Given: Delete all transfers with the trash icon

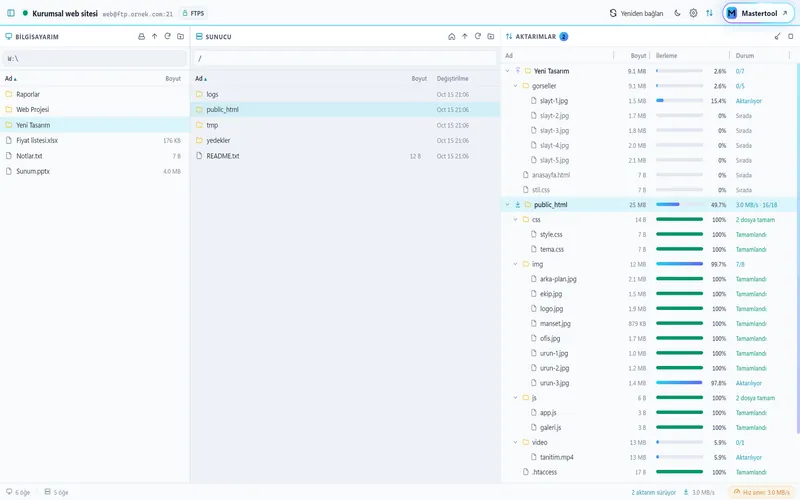Looking at the screenshot, I should click(x=791, y=37).
